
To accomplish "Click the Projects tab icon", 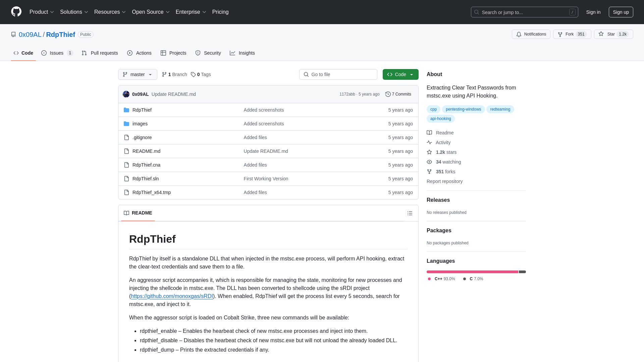I will click(x=163, y=53).
